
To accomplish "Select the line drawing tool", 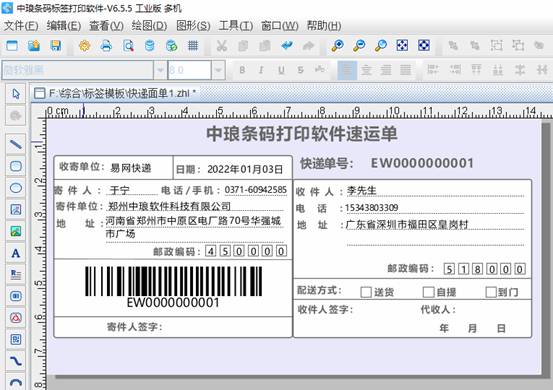I will (16, 144).
